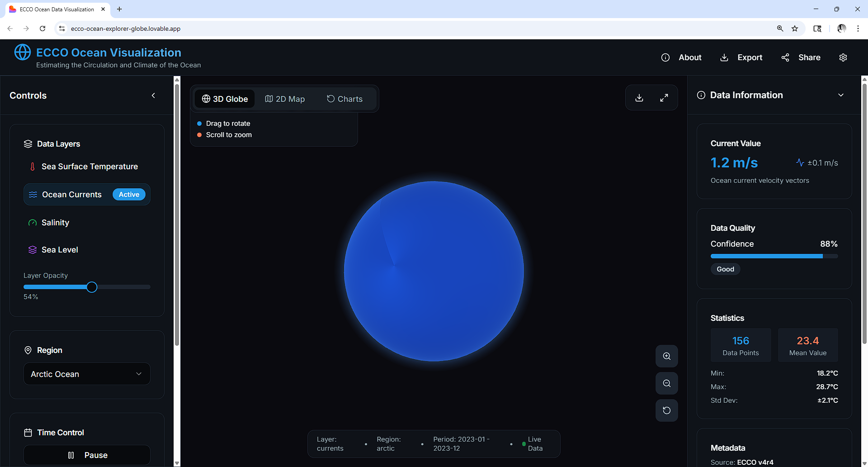Reload the page with browser refresh
868x467 pixels.
coord(42,29)
